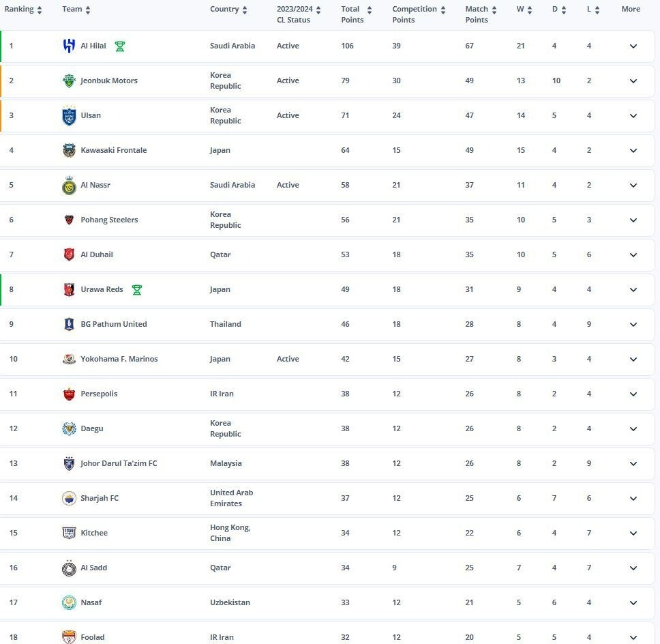Click the Al Nassr crest icon
The width and height of the screenshot is (660, 644).
(x=69, y=186)
